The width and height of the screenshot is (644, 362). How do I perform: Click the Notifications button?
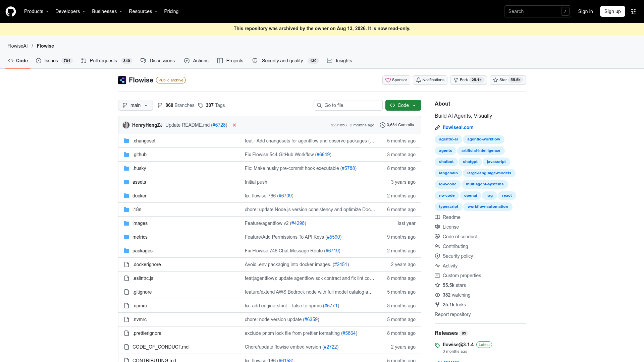(x=430, y=80)
